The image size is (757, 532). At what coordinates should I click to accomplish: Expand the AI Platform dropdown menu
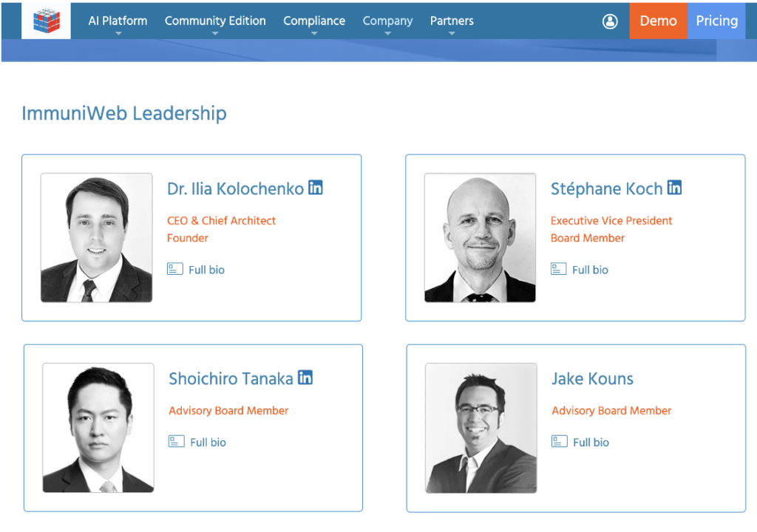click(118, 21)
